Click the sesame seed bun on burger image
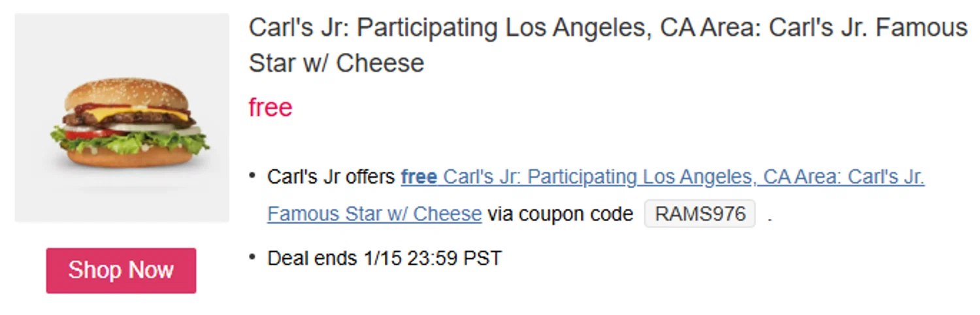 127,91
